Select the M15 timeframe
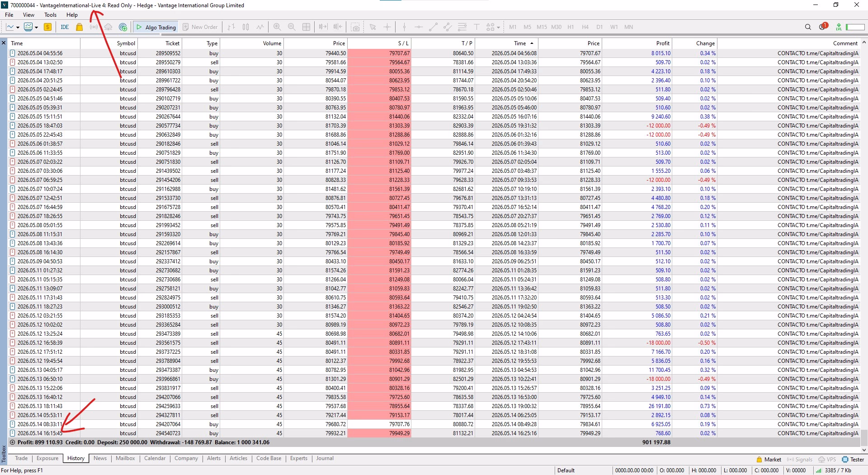Image resolution: width=868 pixels, height=475 pixels. click(x=542, y=27)
